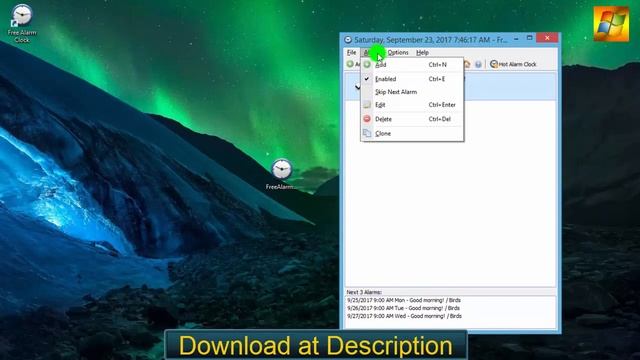Open the Options menu
This screenshot has height=360, width=640.
(x=398, y=53)
